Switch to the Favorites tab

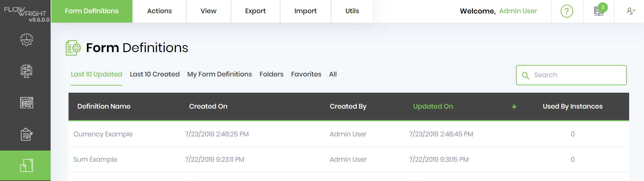tap(306, 74)
